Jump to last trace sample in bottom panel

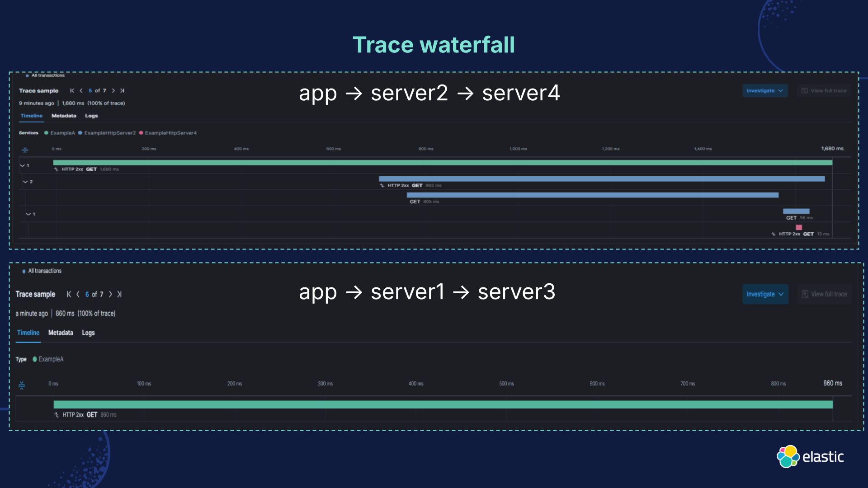tap(119, 294)
